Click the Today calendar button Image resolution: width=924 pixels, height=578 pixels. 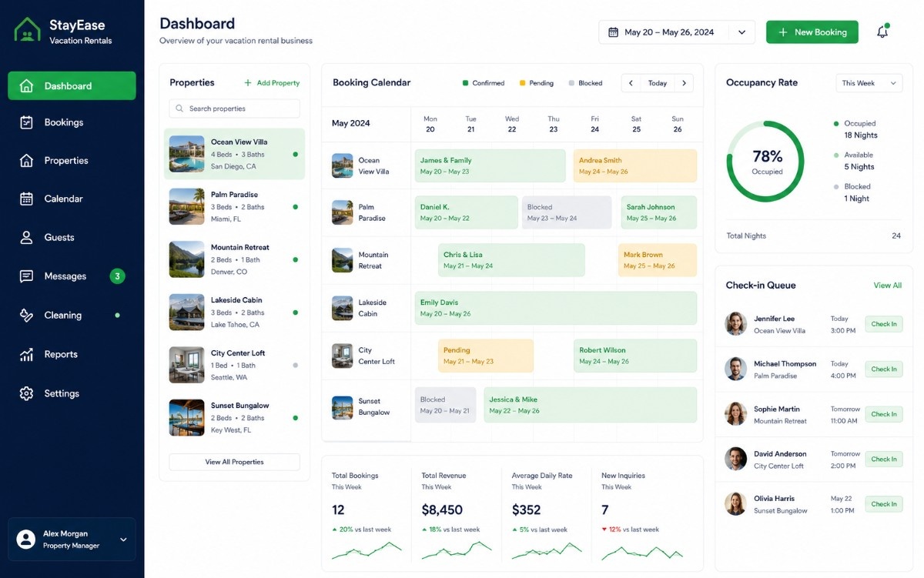pyautogui.click(x=658, y=83)
